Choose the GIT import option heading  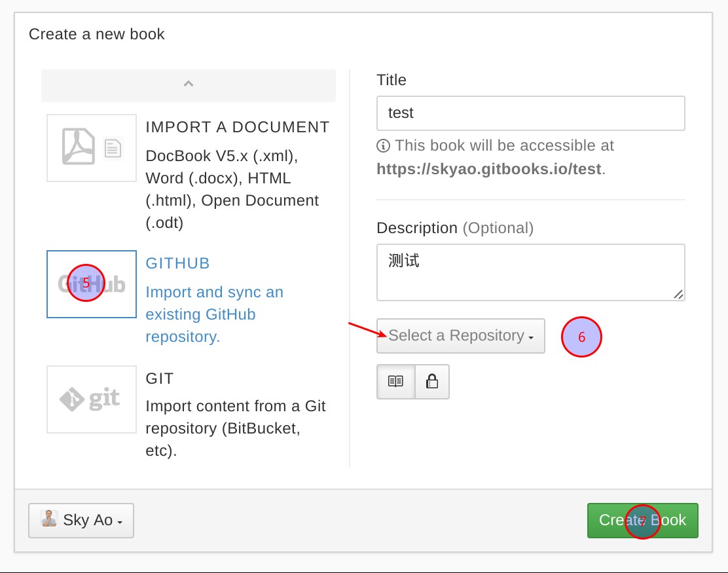[x=160, y=379]
